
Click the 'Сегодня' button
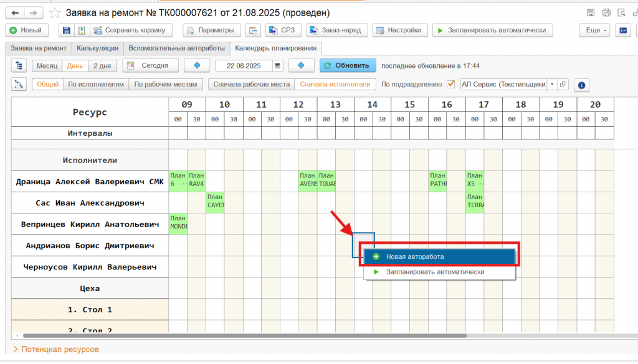pyautogui.click(x=150, y=65)
